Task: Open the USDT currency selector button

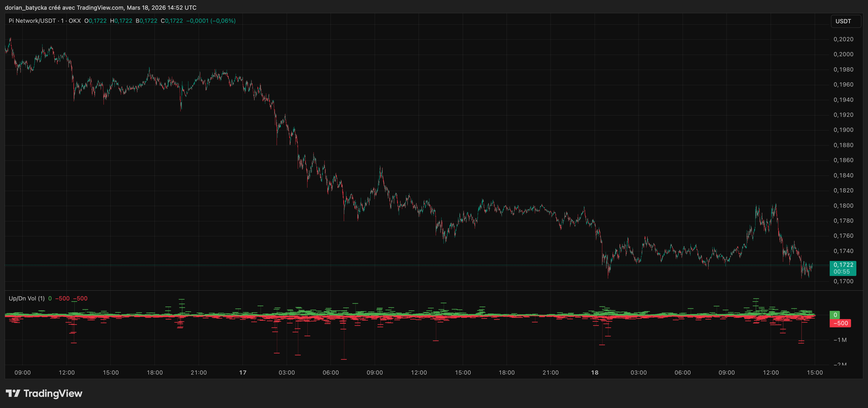Action: 845,21
